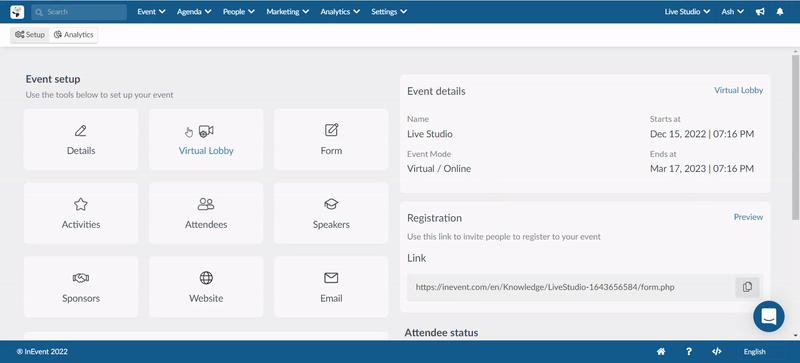
Task: Switch to the Setup tab
Action: pos(30,35)
